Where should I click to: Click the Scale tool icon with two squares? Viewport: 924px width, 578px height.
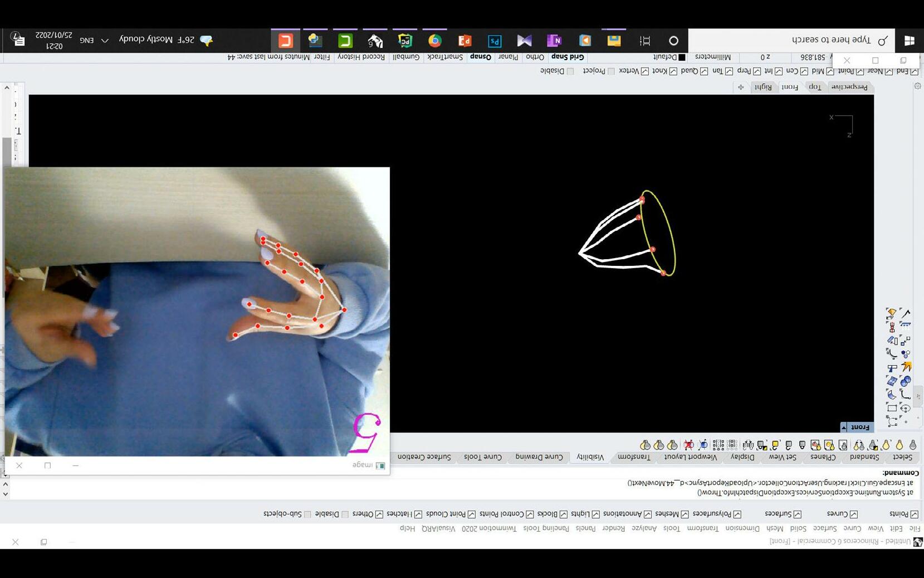[x=906, y=341]
